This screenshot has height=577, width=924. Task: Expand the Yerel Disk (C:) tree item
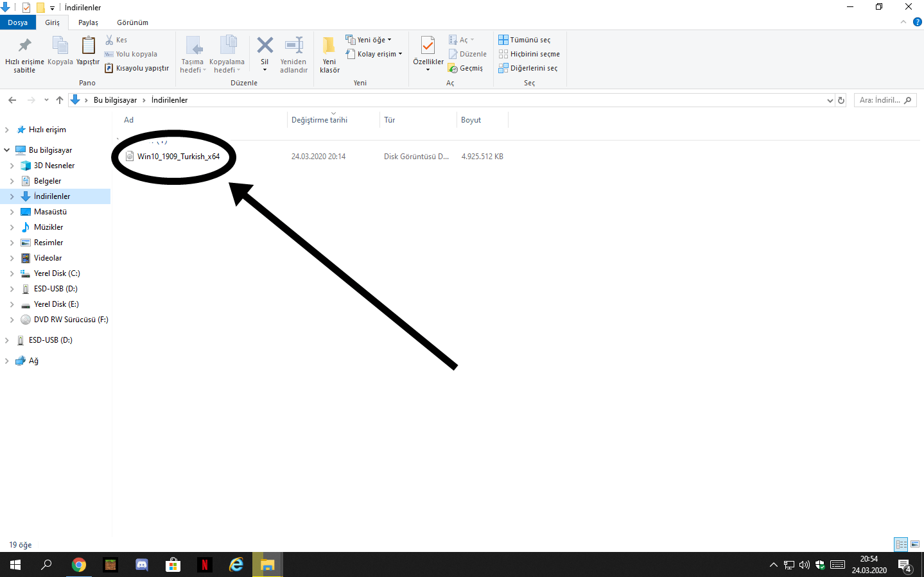12,273
